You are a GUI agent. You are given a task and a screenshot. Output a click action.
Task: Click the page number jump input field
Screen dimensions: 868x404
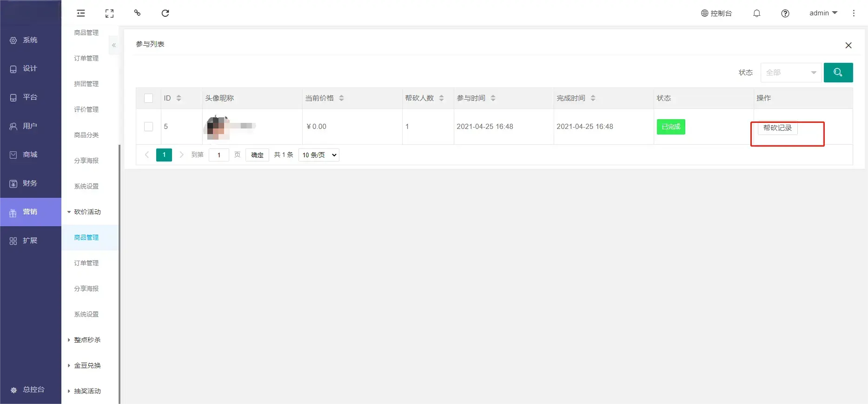(219, 155)
